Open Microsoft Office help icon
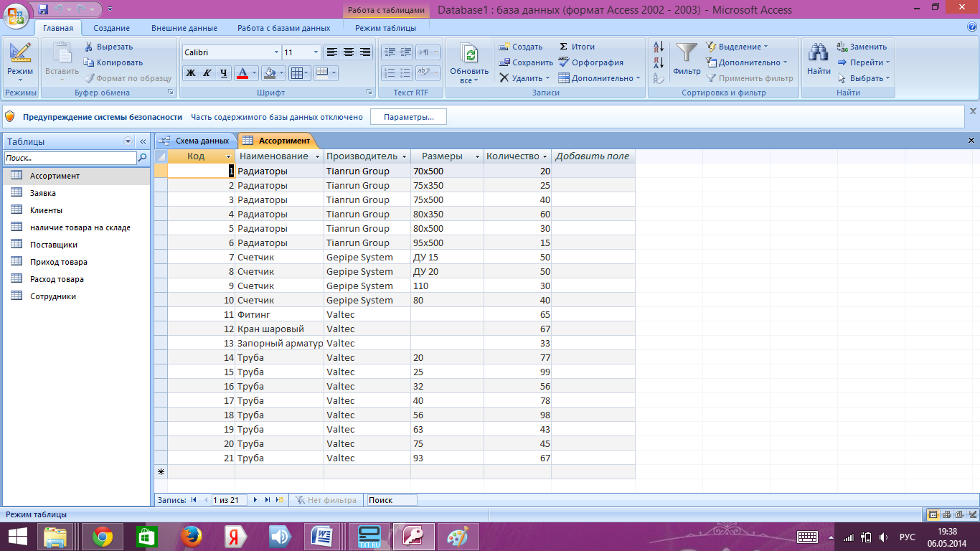The width and height of the screenshot is (980, 551). coord(972,27)
